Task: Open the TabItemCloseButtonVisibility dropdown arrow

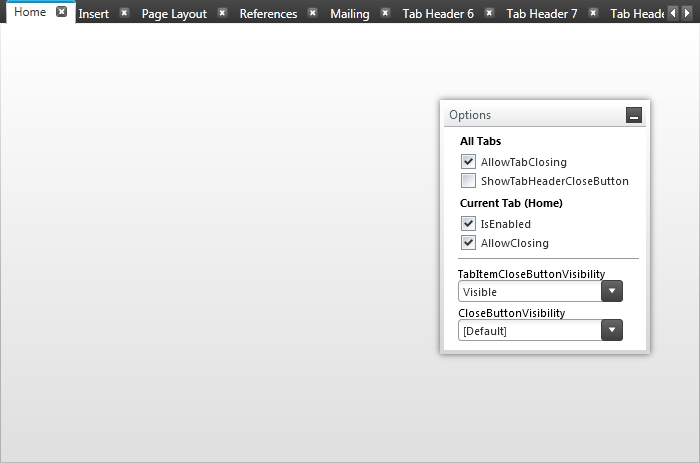Action: click(x=612, y=292)
